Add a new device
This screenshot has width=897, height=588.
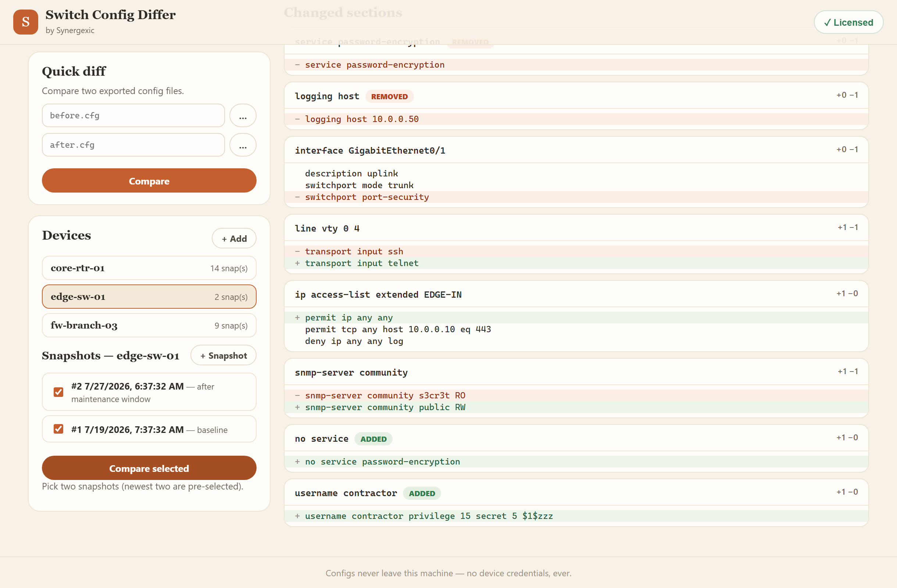[x=234, y=239]
